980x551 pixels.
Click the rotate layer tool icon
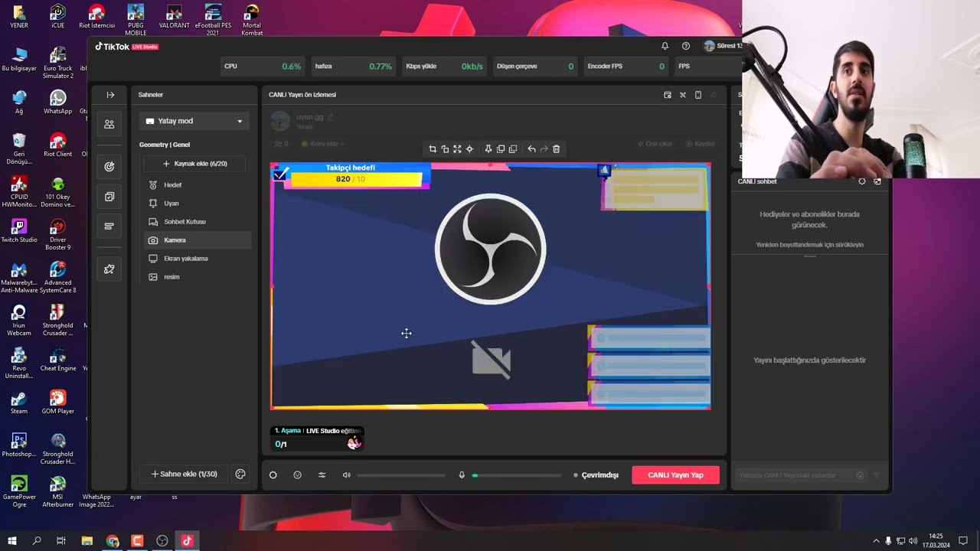(x=445, y=149)
